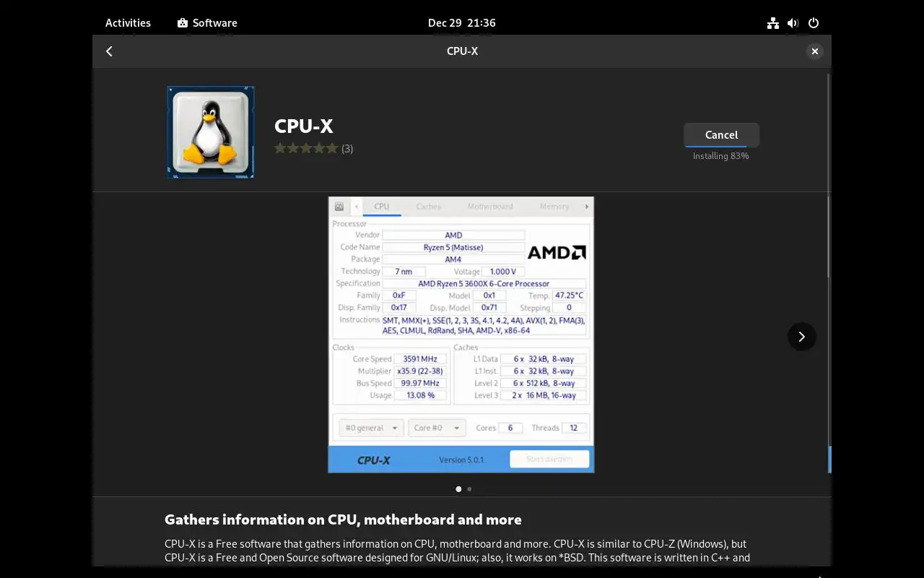Click the '6 x 512 kB, 8-way' Level 2 value
Screen dimensions: 924x578
tap(544, 383)
